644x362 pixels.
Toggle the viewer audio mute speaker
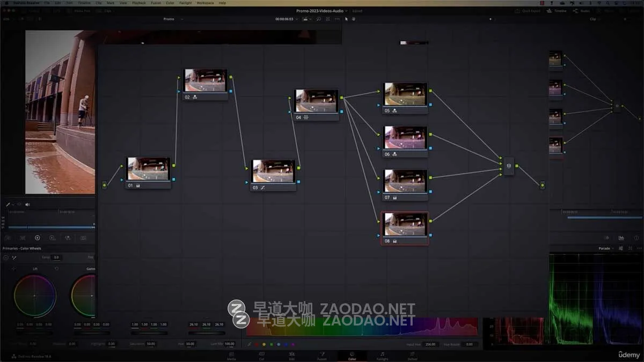pyautogui.click(x=27, y=204)
